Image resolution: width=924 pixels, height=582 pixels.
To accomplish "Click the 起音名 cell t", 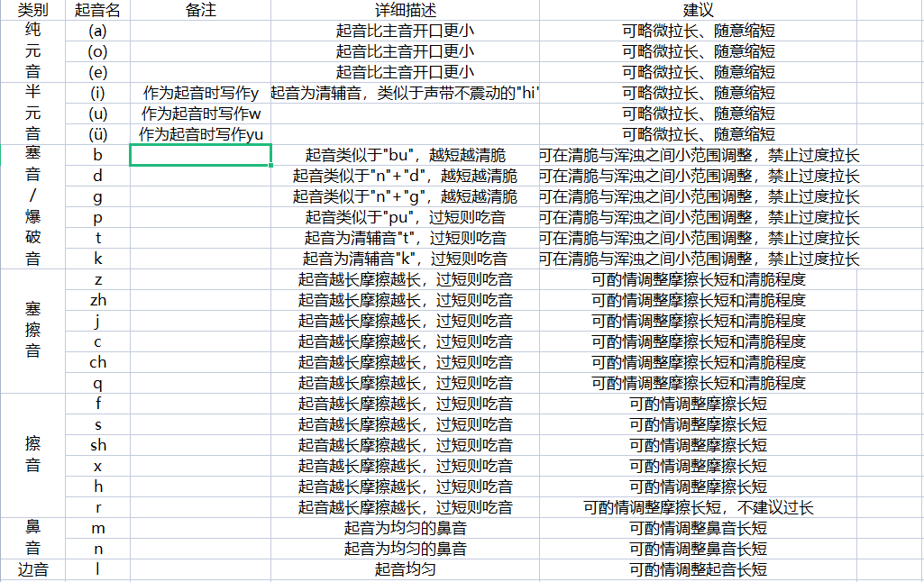I will (x=97, y=238).
